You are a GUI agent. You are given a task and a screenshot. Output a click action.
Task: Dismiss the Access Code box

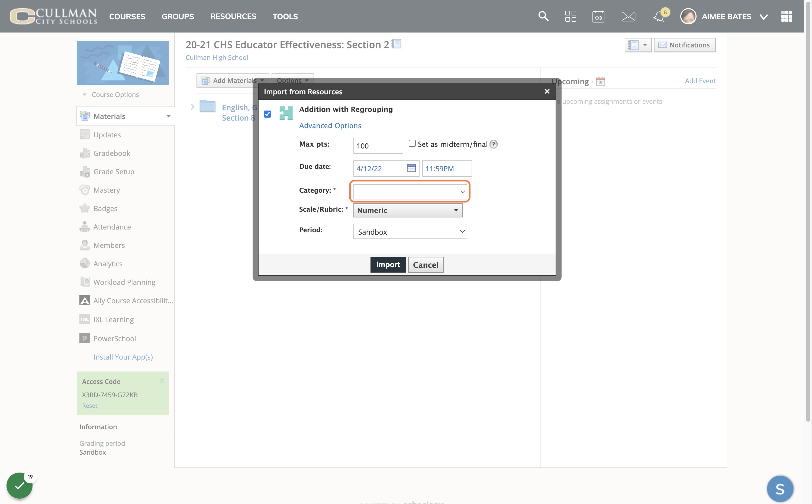click(162, 380)
